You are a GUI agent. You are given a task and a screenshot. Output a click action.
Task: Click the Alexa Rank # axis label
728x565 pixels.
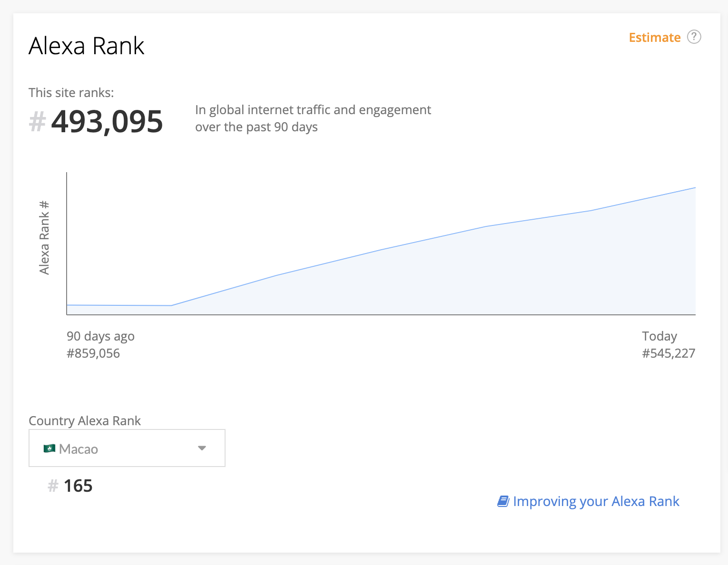44,238
